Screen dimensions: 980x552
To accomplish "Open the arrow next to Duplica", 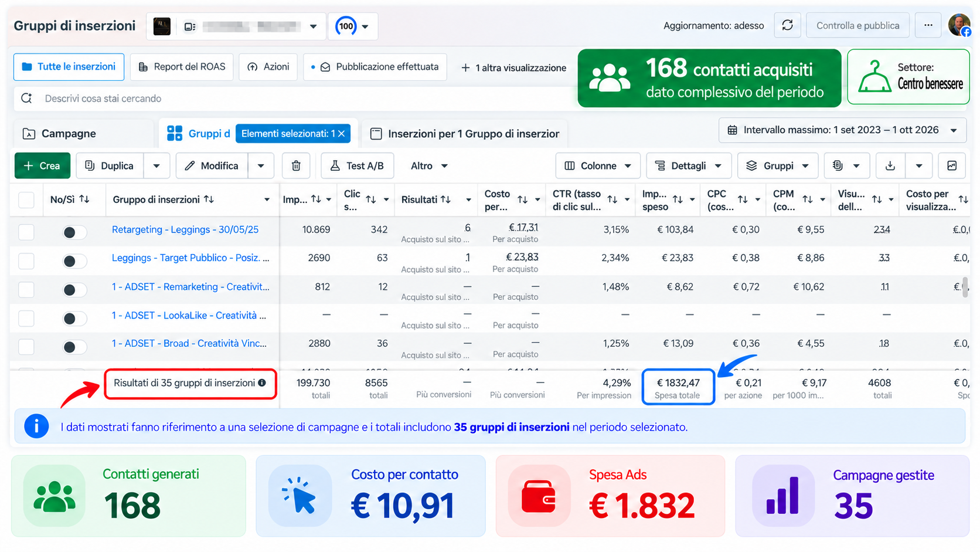I will pyautogui.click(x=156, y=166).
